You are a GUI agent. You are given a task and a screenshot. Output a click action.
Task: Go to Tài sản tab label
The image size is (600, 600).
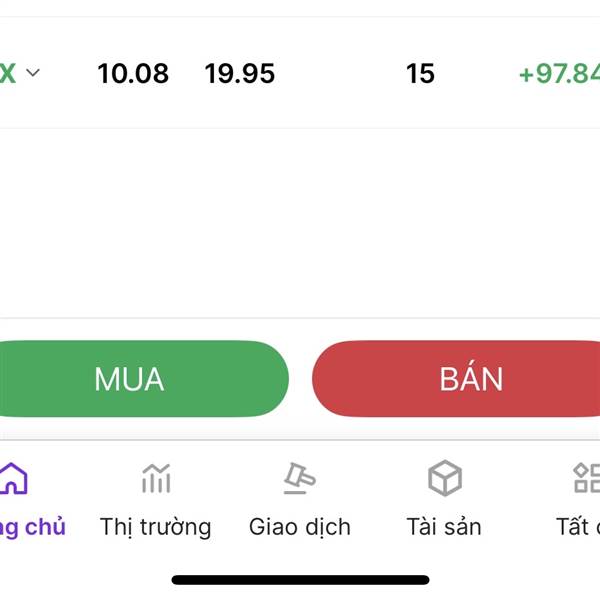[444, 527]
